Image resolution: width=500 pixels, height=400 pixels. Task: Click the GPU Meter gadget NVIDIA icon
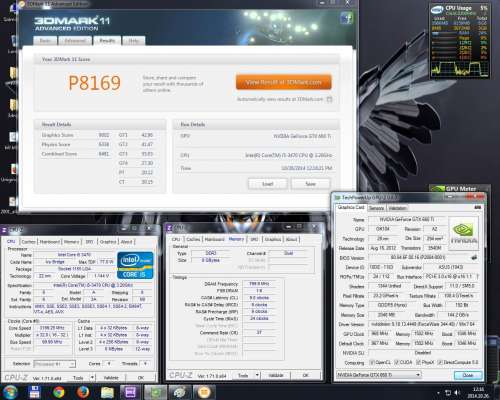[438, 189]
